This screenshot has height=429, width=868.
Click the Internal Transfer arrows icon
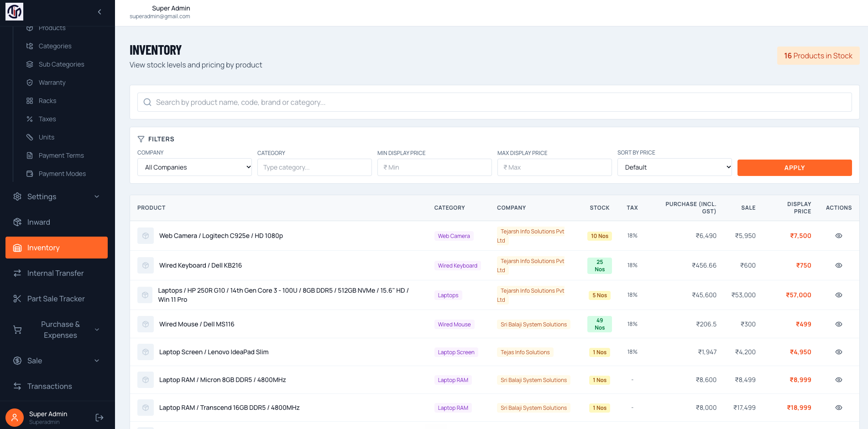17,273
